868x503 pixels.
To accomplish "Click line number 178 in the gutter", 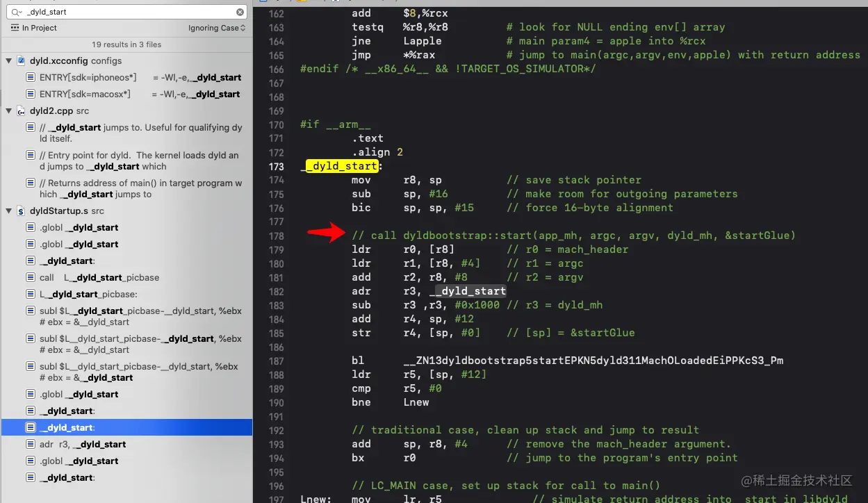I will coord(276,236).
